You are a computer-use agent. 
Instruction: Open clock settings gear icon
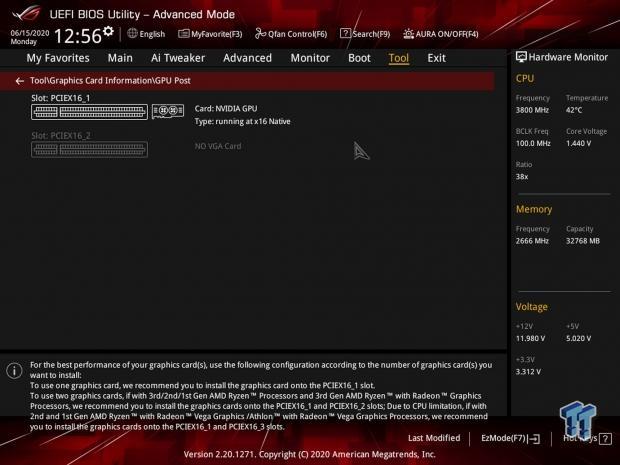pos(108,31)
